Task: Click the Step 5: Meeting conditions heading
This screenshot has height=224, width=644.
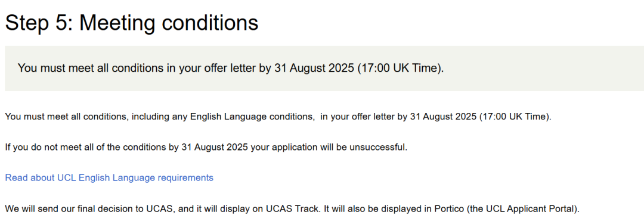Action: click(x=132, y=23)
